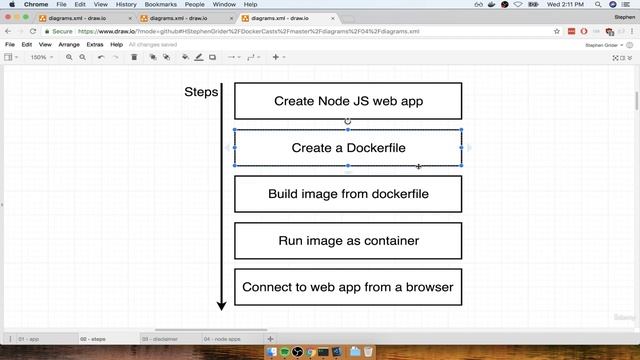Switch to the 04 - node apps page tab
Viewport: 640px width, 360px height.
coord(233,339)
